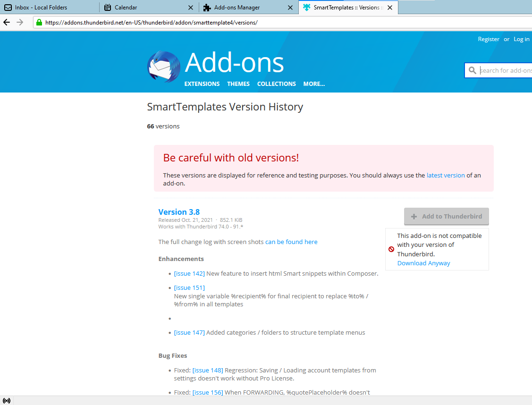Open the issue 142 link
This screenshot has width=532, height=405.
(x=189, y=273)
